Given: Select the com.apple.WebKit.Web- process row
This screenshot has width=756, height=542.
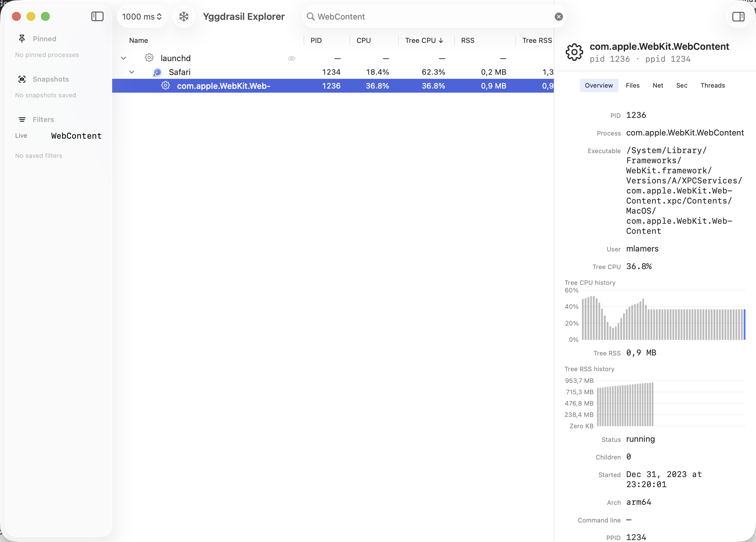Looking at the screenshot, I should pos(333,86).
